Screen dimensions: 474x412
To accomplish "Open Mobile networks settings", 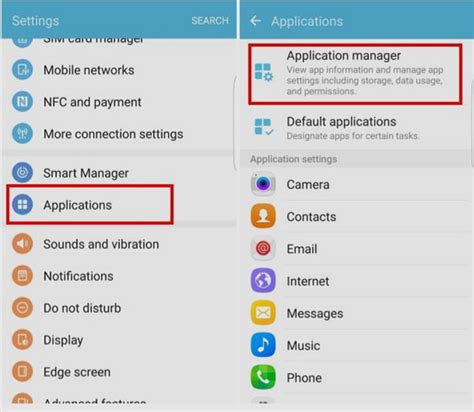I will pos(118,70).
